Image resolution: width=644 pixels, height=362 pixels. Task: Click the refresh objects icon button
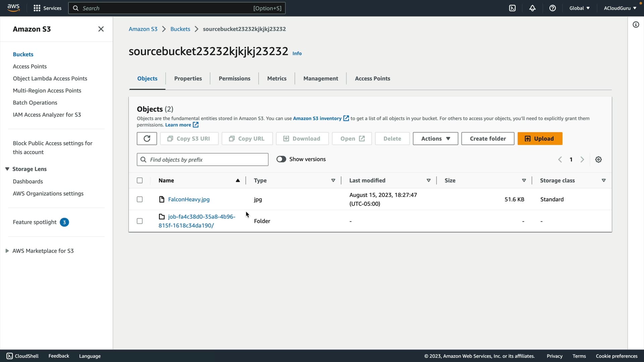[x=147, y=138]
